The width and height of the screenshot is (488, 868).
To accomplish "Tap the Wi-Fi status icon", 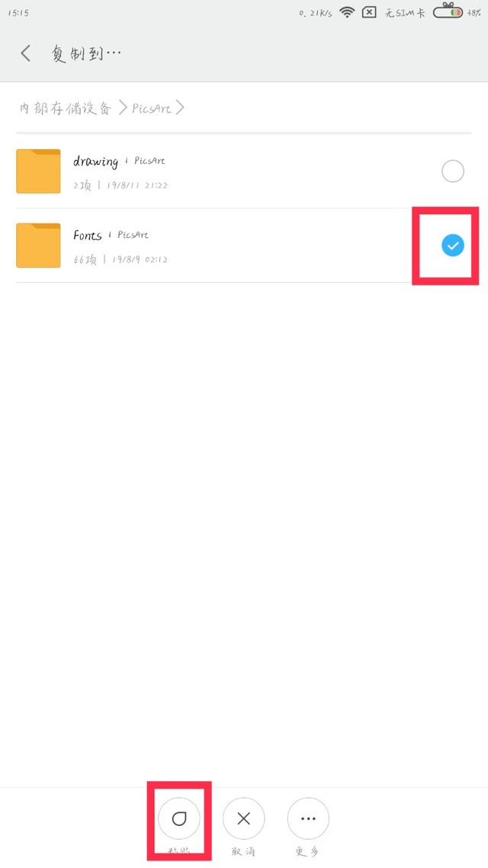I will (x=347, y=12).
